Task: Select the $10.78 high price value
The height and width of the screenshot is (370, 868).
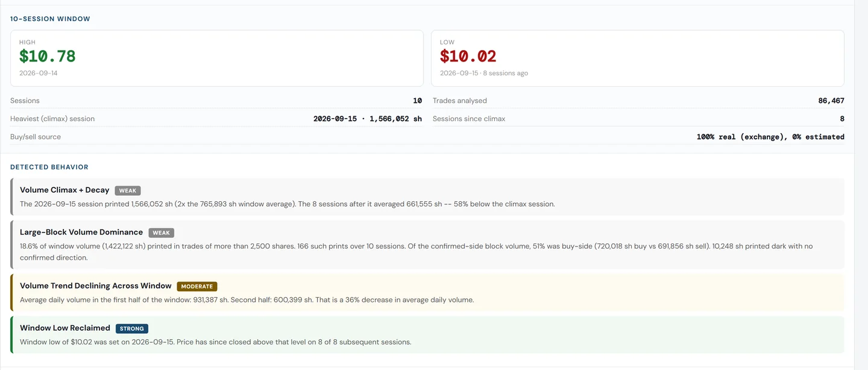Action: (x=48, y=56)
